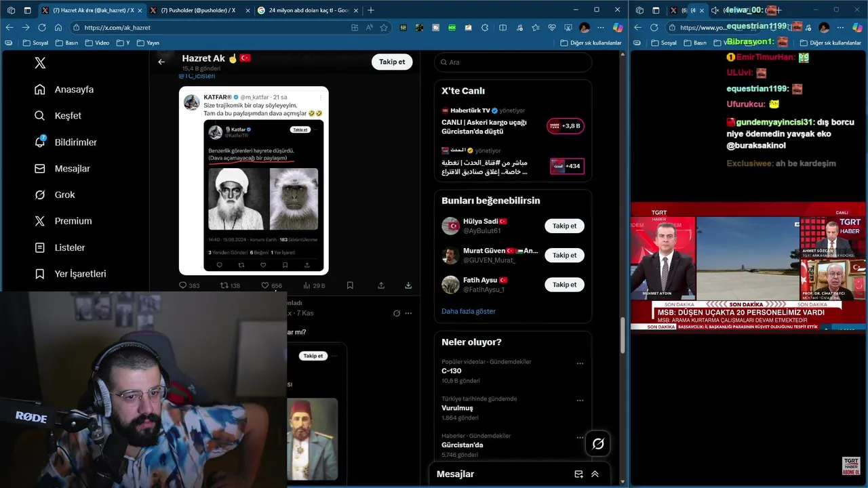The image size is (868, 488).
Task: Download media icon under the tweet
Action: [x=408, y=285]
